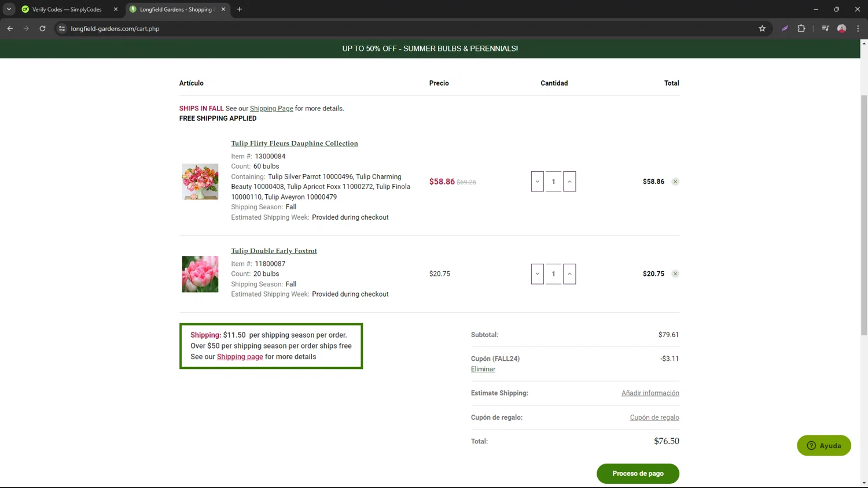Increase quantity of Flirty Fleurs Dauphine Collection
This screenshot has width=868, height=488.
tap(569, 182)
